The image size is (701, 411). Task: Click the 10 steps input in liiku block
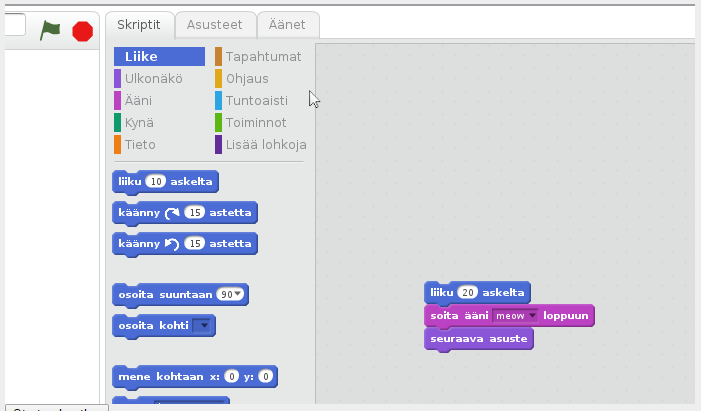pos(155,182)
